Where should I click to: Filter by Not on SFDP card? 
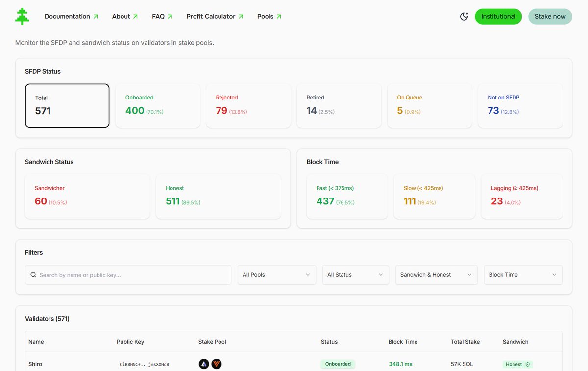[x=520, y=106]
